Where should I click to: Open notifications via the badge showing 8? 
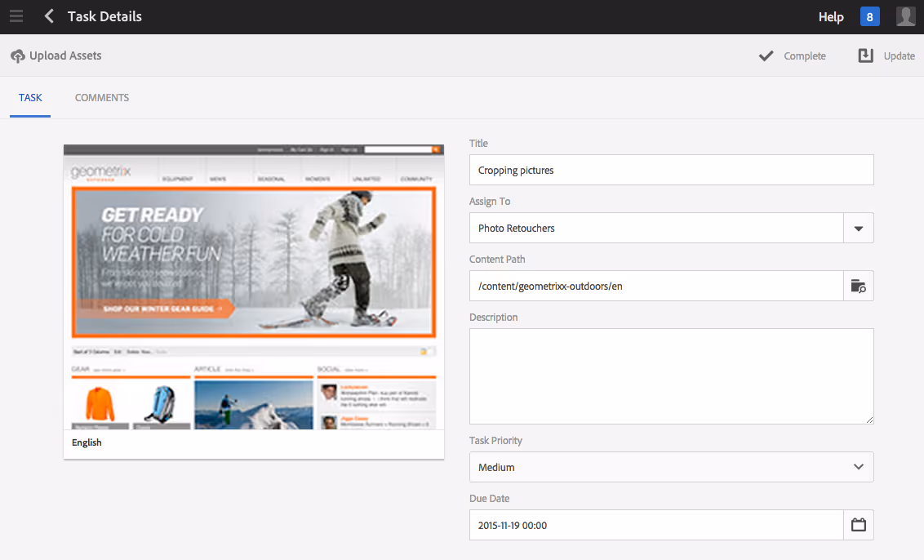coord(869,16)
